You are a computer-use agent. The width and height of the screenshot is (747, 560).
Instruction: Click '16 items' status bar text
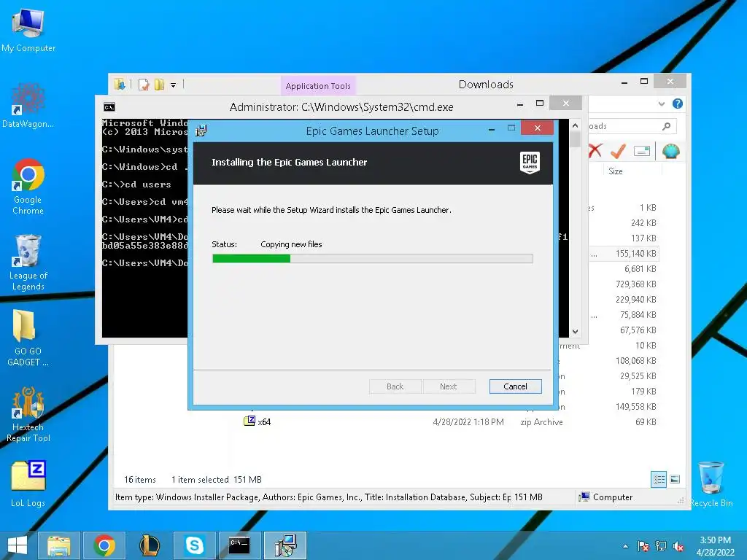coord(140,480)
